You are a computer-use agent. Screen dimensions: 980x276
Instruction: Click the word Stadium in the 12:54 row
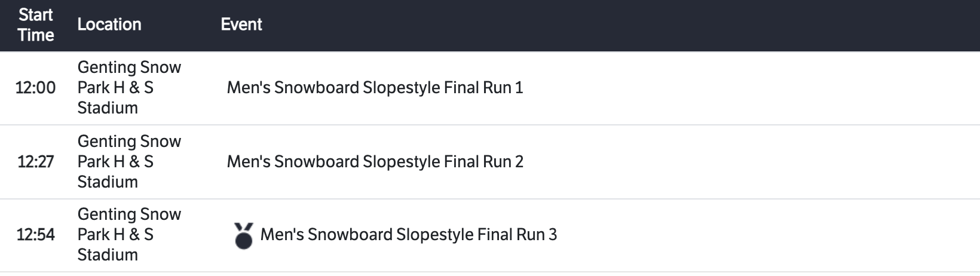[x=108, y=255]
